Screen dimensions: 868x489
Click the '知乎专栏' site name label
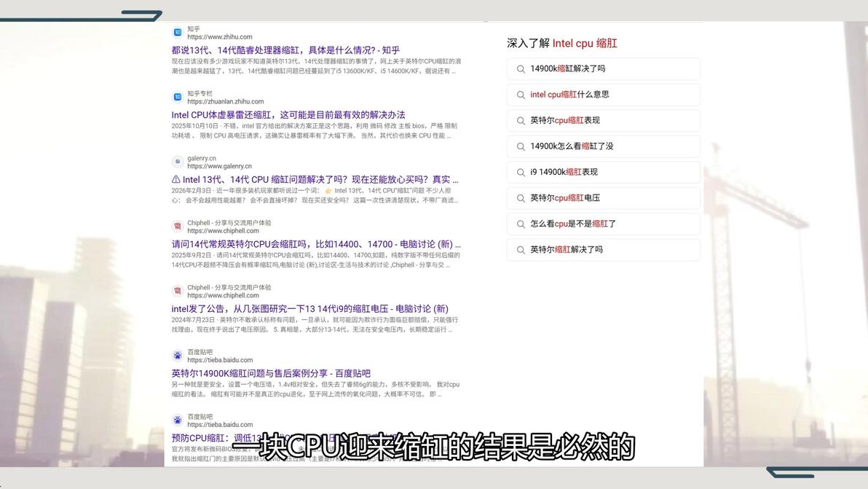pos(200,93)
